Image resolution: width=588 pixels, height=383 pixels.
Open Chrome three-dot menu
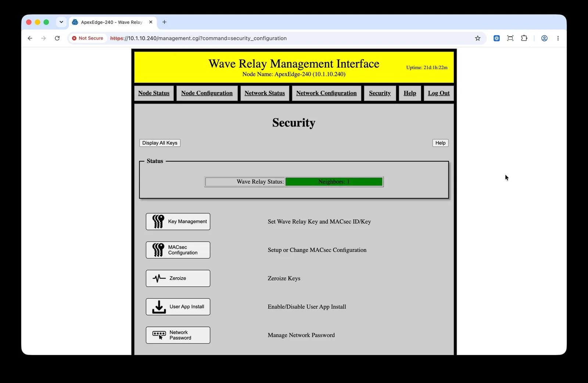click(558, 38)
